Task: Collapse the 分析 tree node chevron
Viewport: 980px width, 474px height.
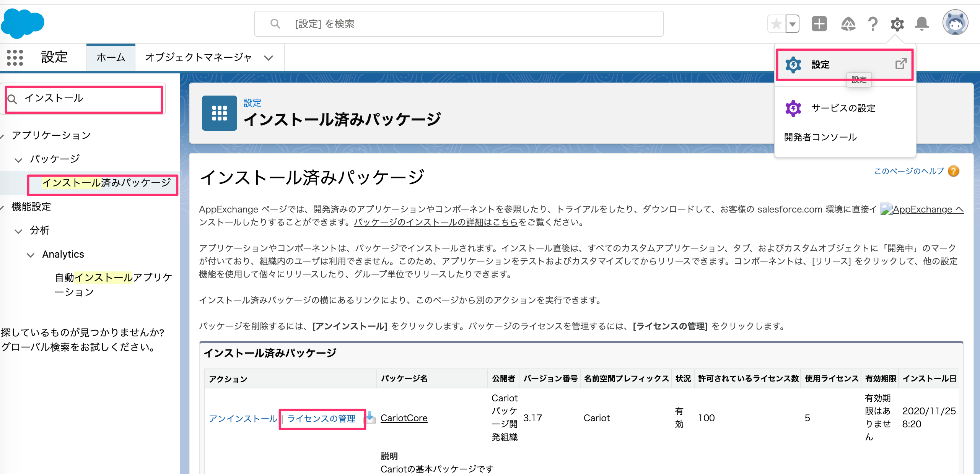Action: click(x=18, y=231)
